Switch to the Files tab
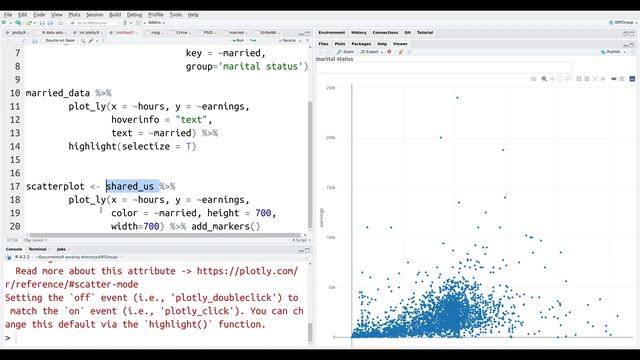 click(x=323, y=44)
